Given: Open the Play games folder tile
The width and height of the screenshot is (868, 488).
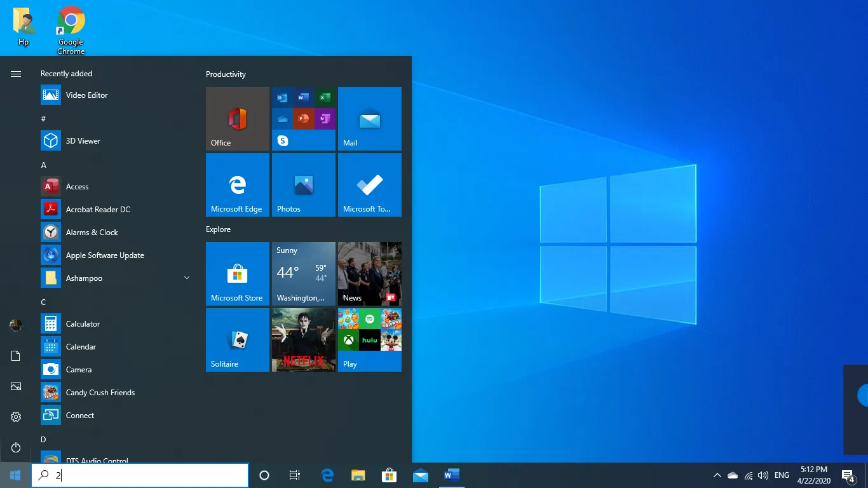Looking at the screenshot, I should coord(370,340).
